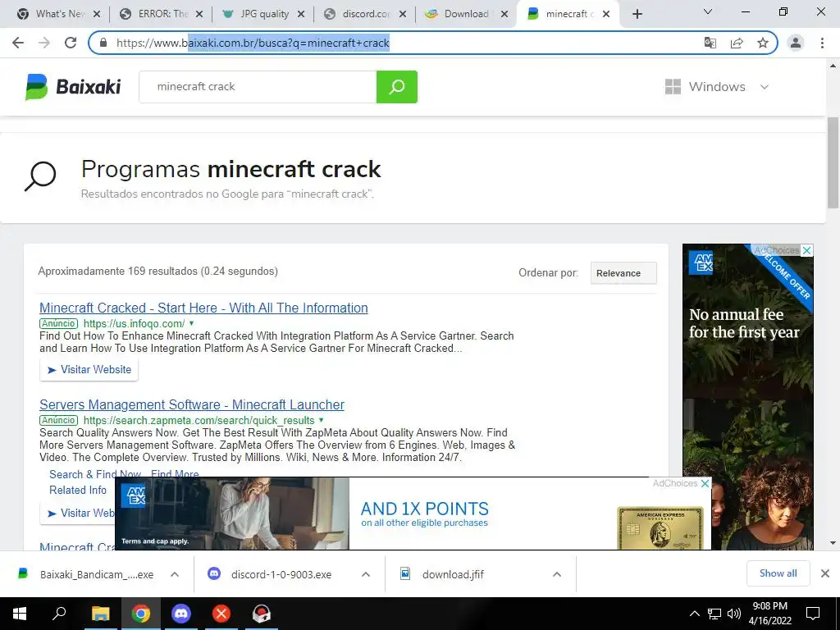The width and height of the screenshot is (840, 630).
Task: Close the discord.com tab
Action: (x=403, y=15)
